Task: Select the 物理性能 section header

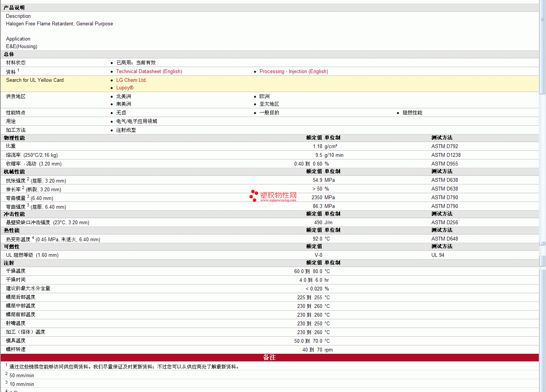Action: click(14, 138)
